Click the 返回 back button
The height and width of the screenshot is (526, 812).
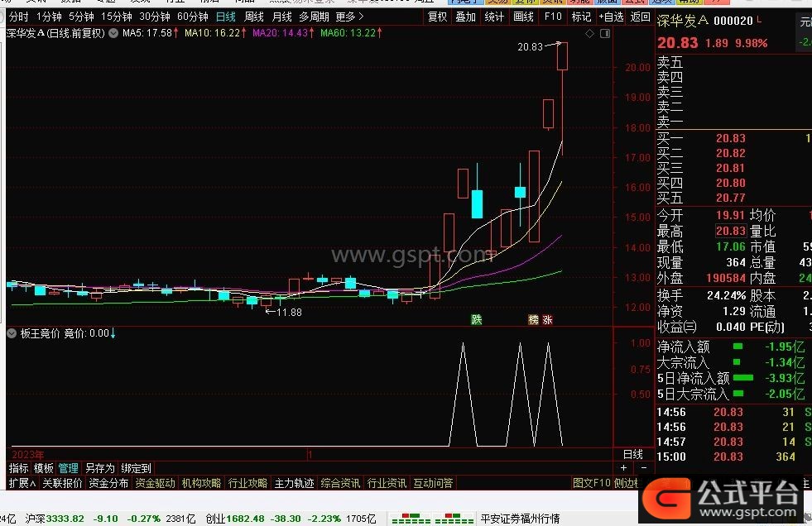tap(641, 17)
